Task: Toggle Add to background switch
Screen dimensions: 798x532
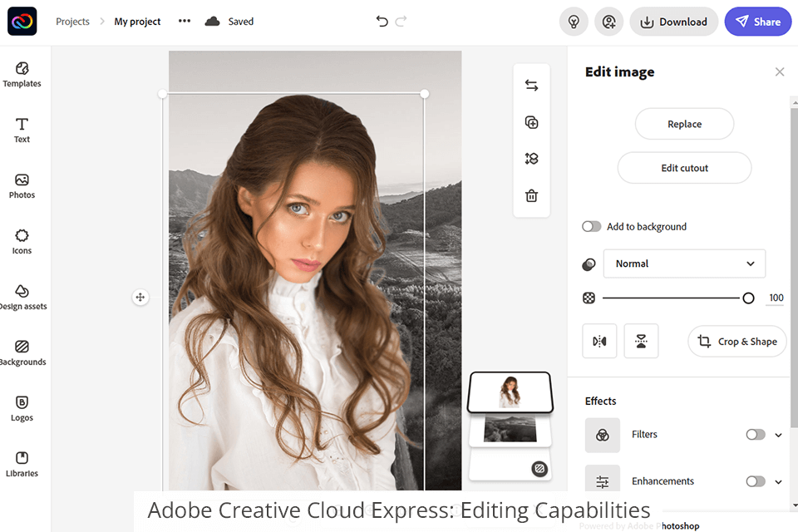Action: [x=591, y=227]
